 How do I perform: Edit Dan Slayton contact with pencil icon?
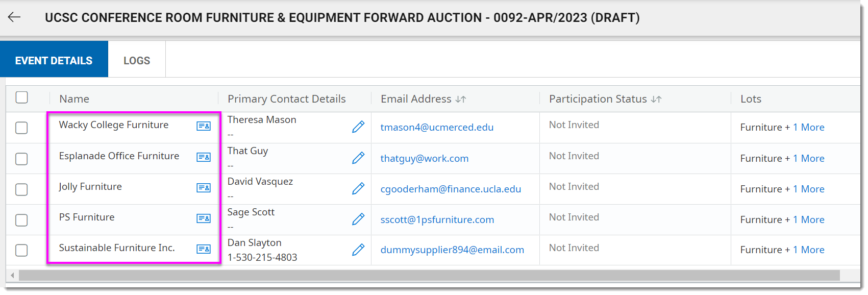click(x=358, y=250)
